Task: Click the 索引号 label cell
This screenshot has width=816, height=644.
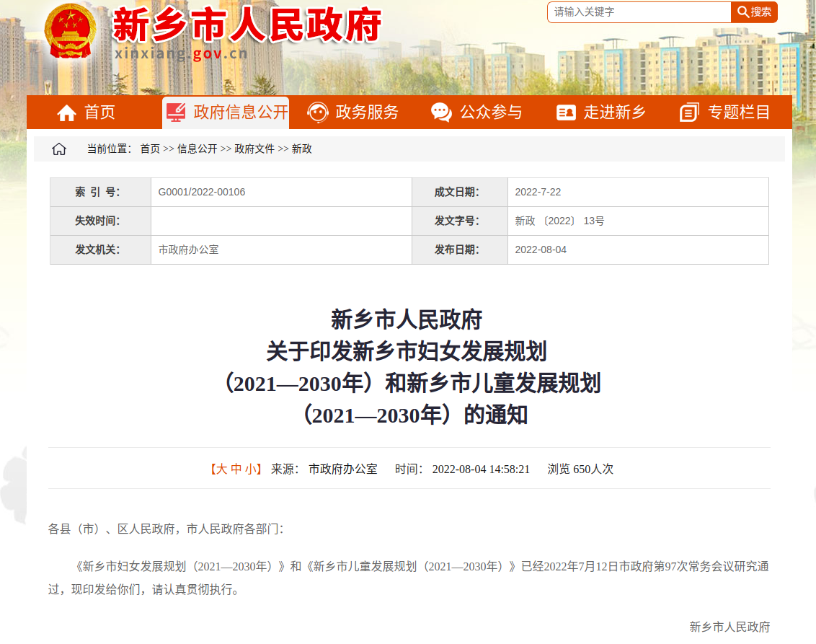Action: (100, 192)
